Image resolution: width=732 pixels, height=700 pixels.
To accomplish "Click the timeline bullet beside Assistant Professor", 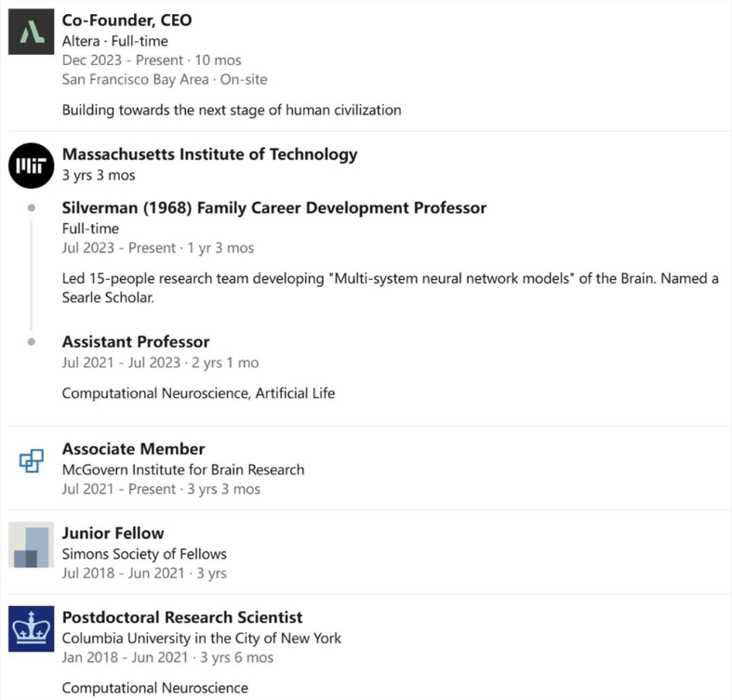I will (x=32, y=342).
